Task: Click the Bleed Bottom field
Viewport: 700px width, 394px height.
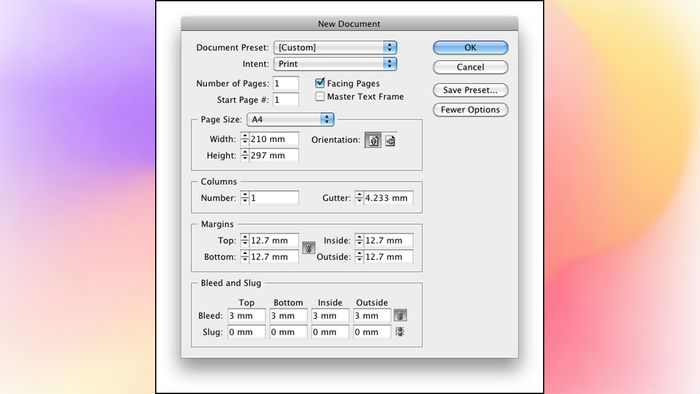Action: (x=288, y=315)
